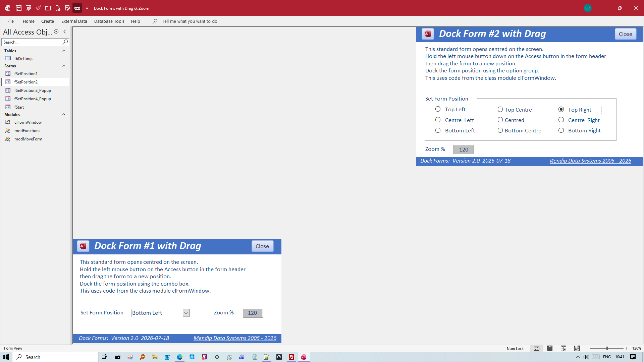Screen dimensions: 644x362
Task: Open clFormWindow class module
Action: (x=28, y=122)
